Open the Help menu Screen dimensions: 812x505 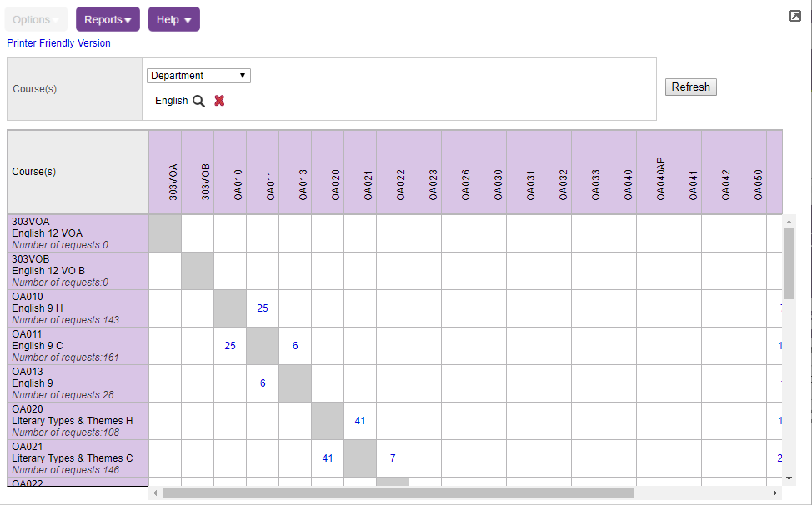point(173,19)
